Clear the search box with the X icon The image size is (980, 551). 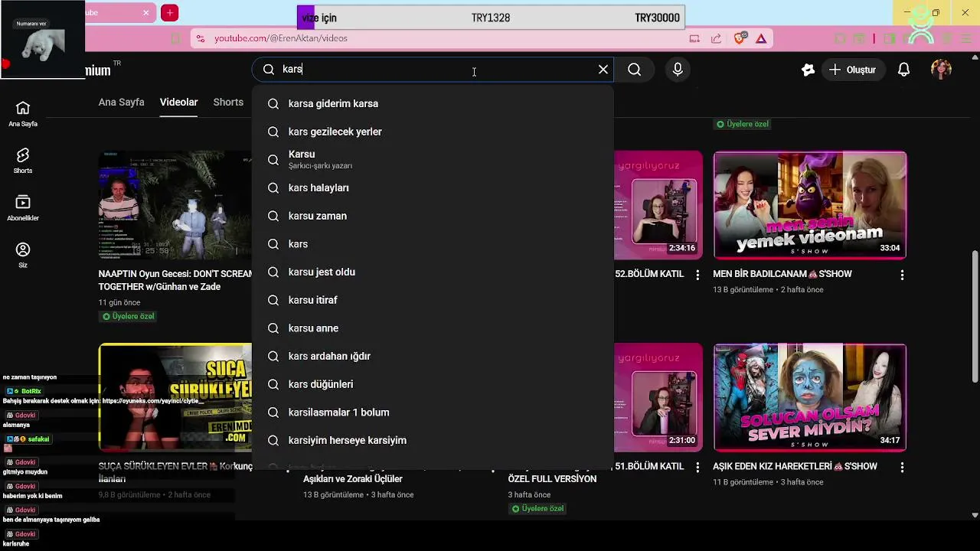(x=603, y=70)
